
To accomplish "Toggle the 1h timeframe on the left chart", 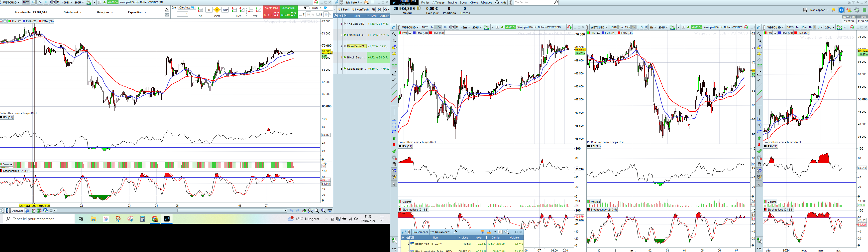I will coord(46,2).
